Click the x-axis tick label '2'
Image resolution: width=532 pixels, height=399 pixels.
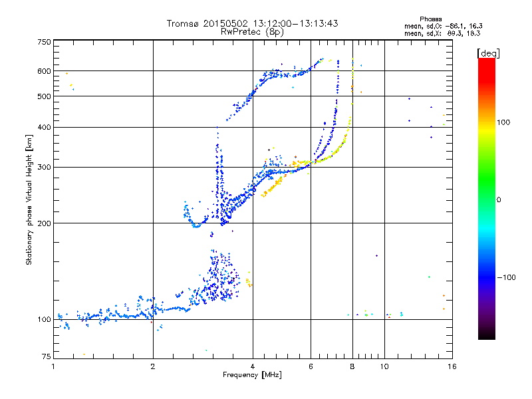[153, 366]
